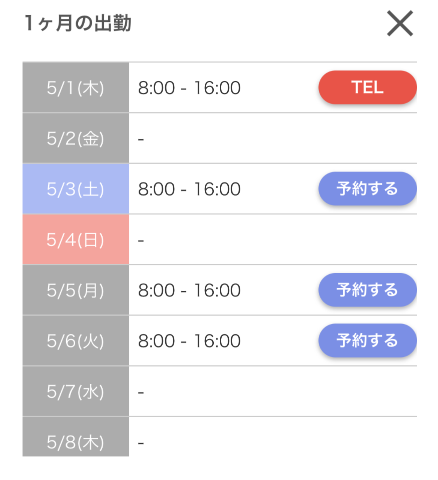Select the red 5/4(日) date cell

coord(76,239)
